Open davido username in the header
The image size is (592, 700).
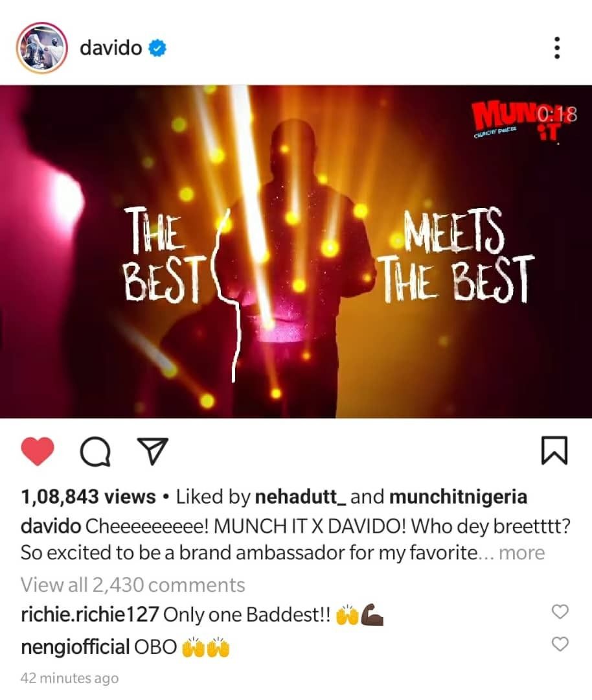coord(111,48)
